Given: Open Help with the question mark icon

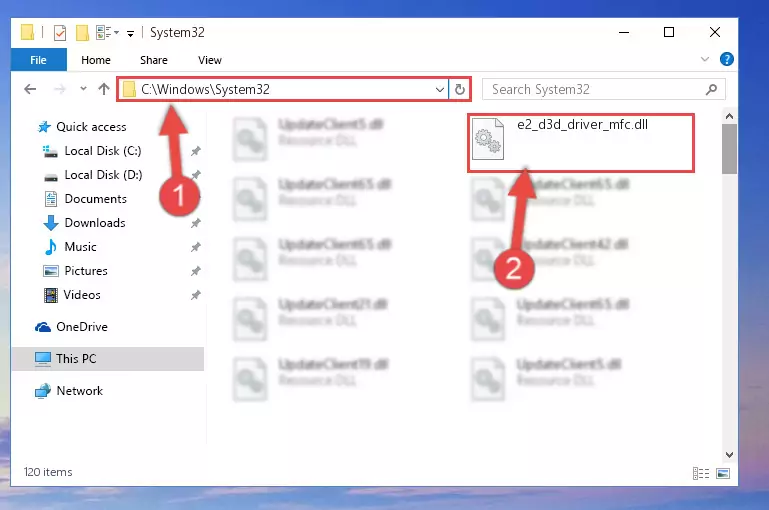Looking at the screenshot, I should (x=726, y=59).
